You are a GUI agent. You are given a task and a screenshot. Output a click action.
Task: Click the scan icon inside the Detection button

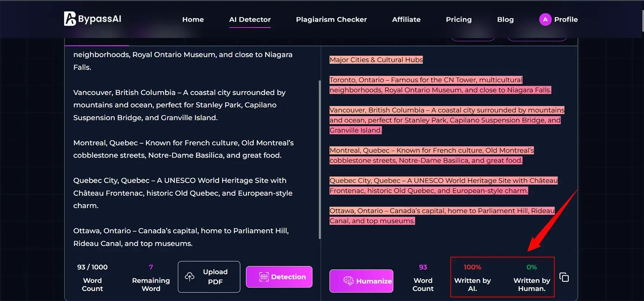264,277
